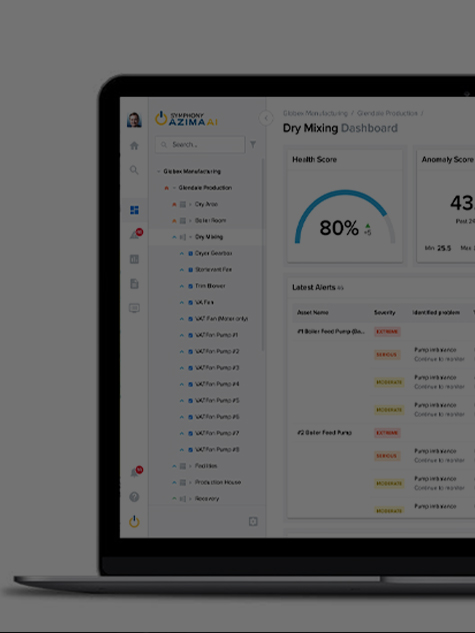Select Recovery in the tree

point(207,499)
